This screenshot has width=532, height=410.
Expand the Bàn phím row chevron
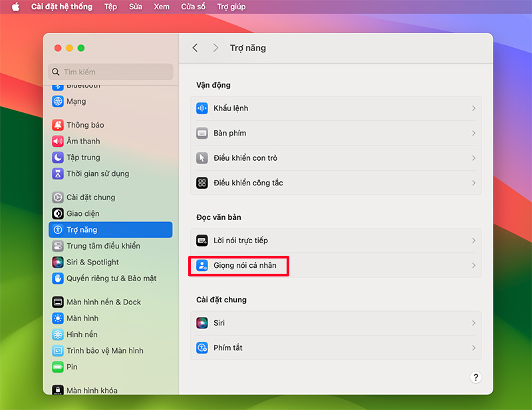pos(473,133)
